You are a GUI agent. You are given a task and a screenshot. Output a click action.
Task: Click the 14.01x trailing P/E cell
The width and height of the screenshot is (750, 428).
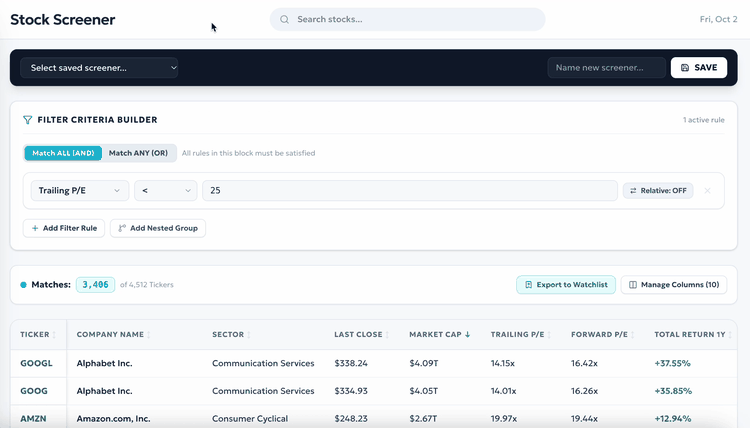pyautogui.click(x=504, y=391)
